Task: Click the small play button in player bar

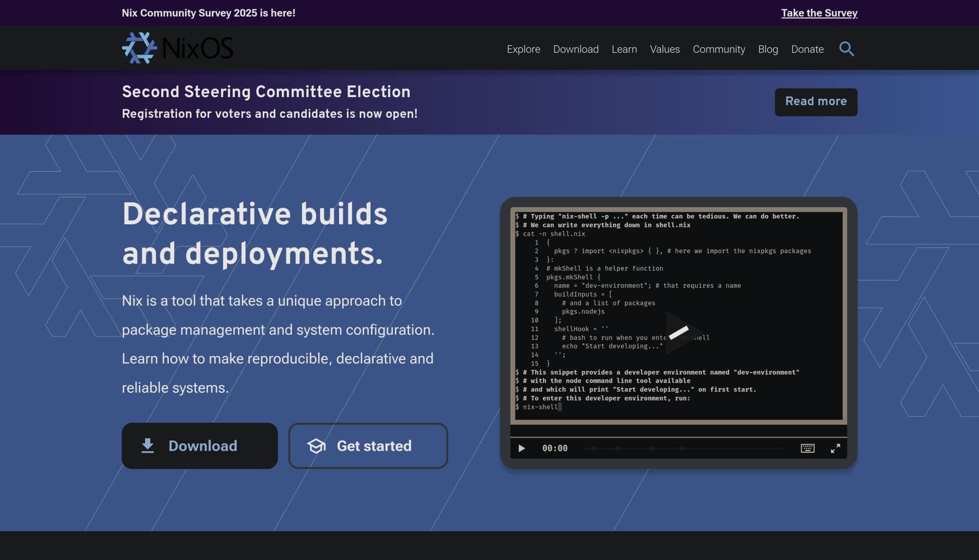Action: (x=522, y=448)
